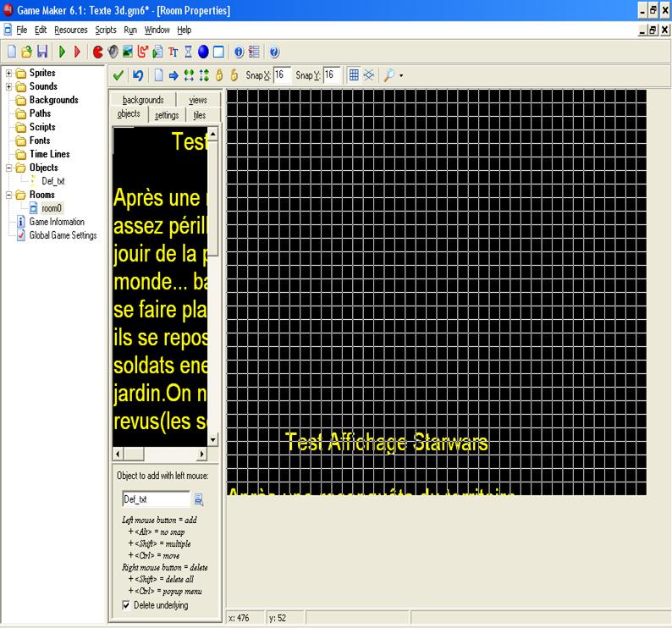Select room0 in resource tree

(52, 208)
